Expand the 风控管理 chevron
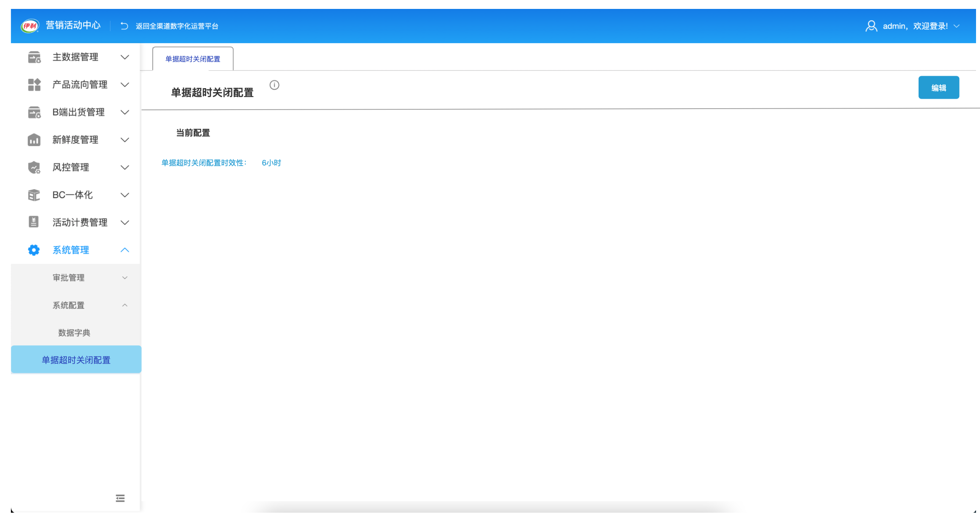This screenshot has width=980, height=532. point(125,167)
